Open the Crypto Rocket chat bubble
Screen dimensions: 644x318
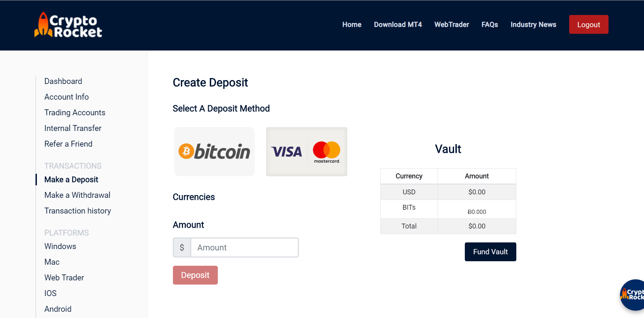click(632, 295)
